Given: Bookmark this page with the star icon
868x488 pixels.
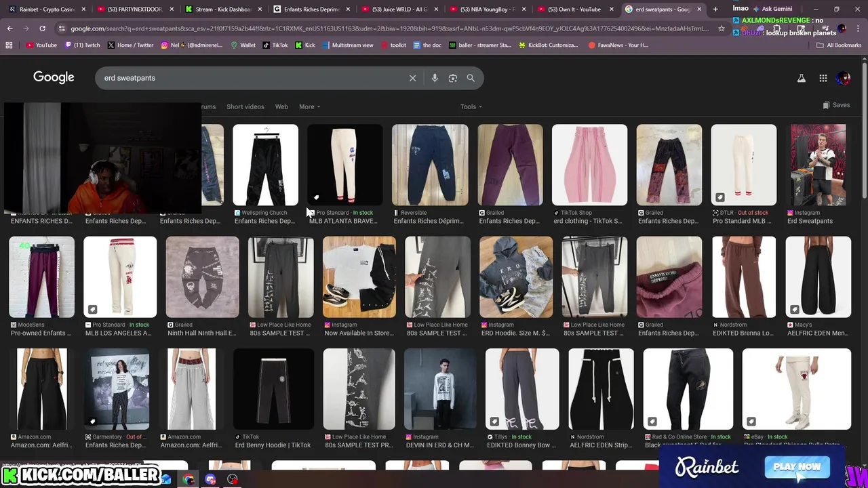Looking at the screenshot, I should coord(722,28).
